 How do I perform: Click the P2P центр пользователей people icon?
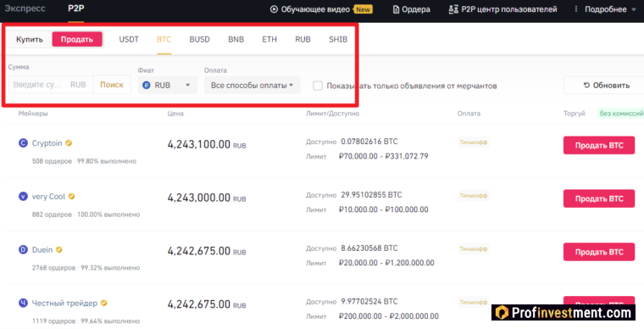pyautogui.click(x=453, y=9)
